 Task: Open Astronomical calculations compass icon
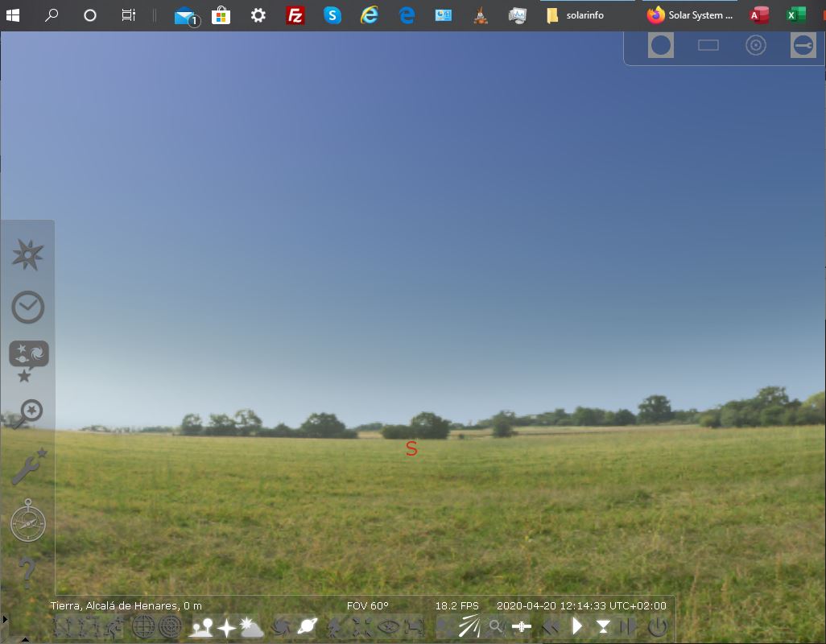click(28, 521)
